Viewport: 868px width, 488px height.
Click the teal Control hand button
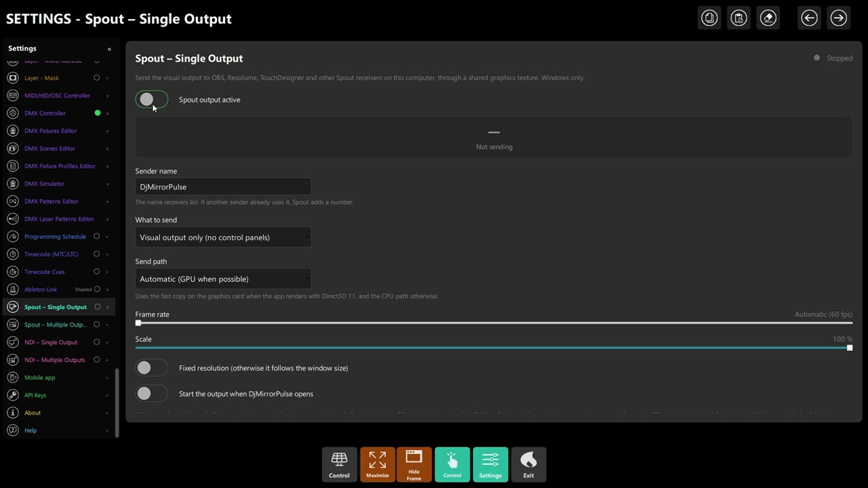point(452,464)
